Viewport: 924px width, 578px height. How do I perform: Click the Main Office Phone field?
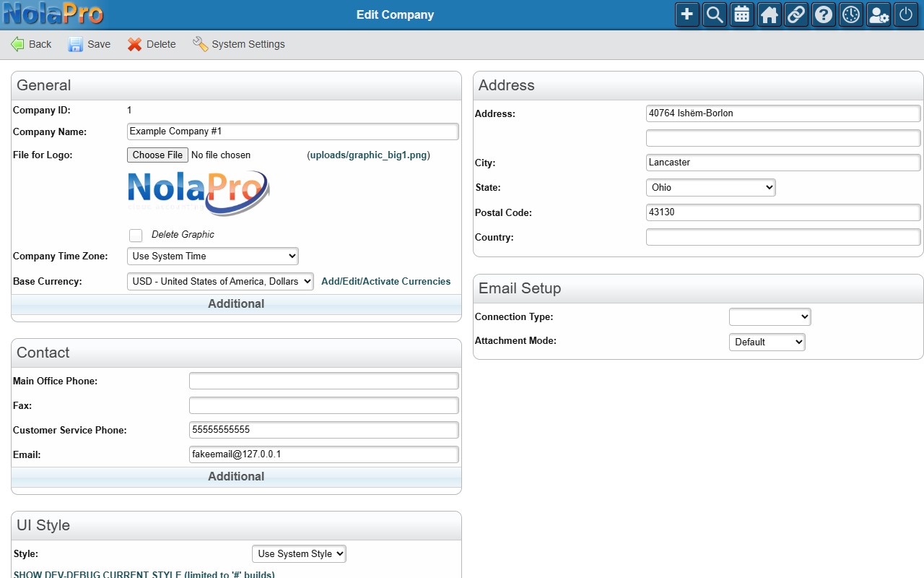[323, 381]
